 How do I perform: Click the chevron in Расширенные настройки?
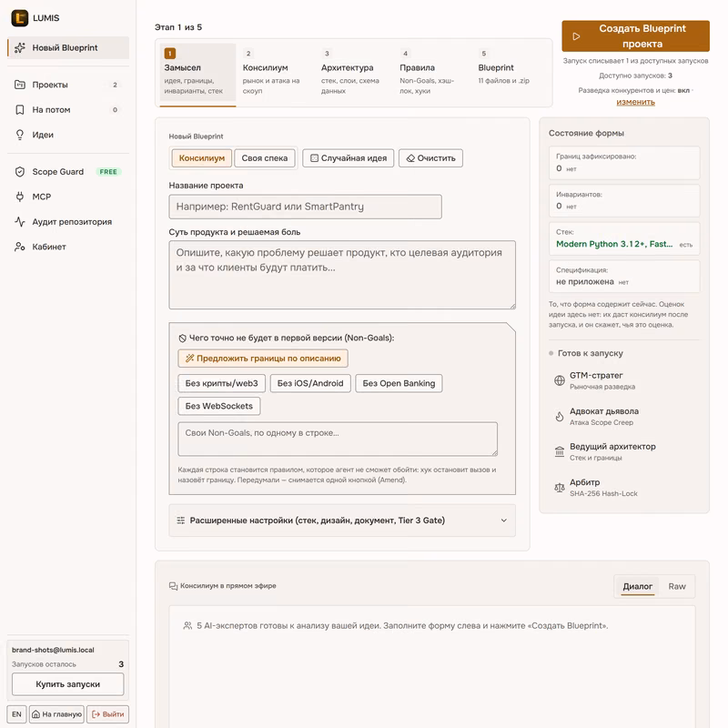click(x=504, y=521)
